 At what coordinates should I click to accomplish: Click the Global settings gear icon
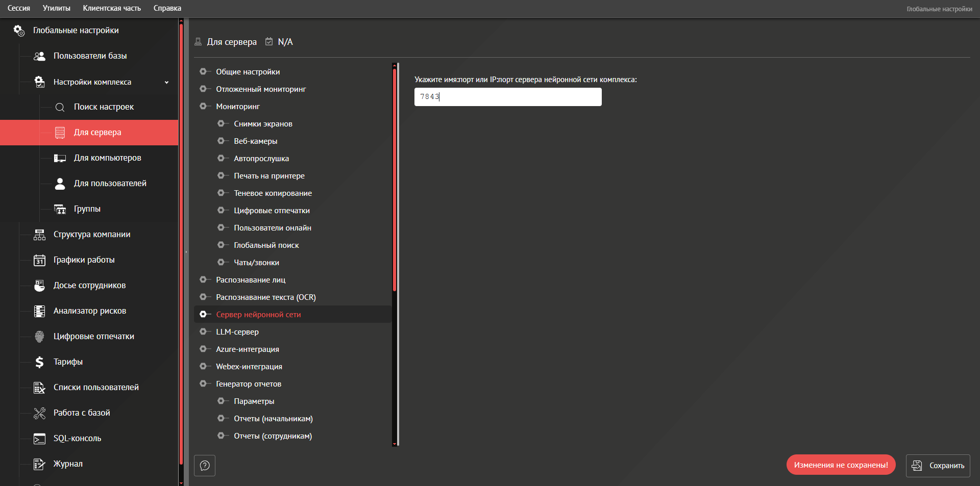[x=19, y=31]
